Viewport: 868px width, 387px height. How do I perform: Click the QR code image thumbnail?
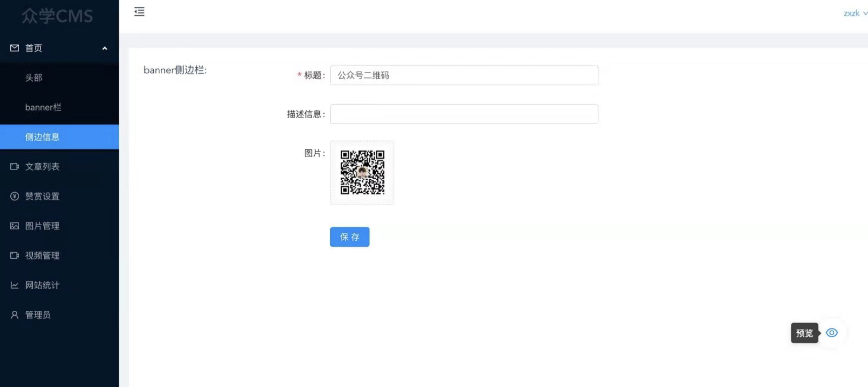pos(362,172)
